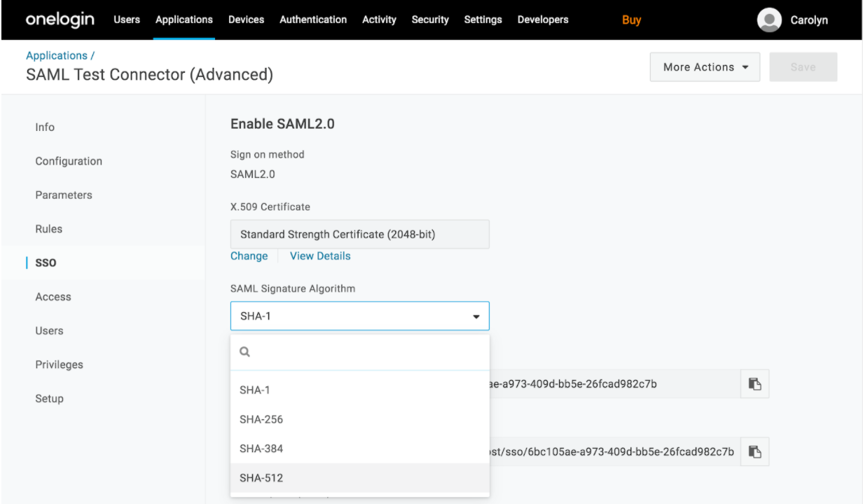The image size is (863, 504).
Task: View Details of the certificate
Action: [x=320, y=255]
